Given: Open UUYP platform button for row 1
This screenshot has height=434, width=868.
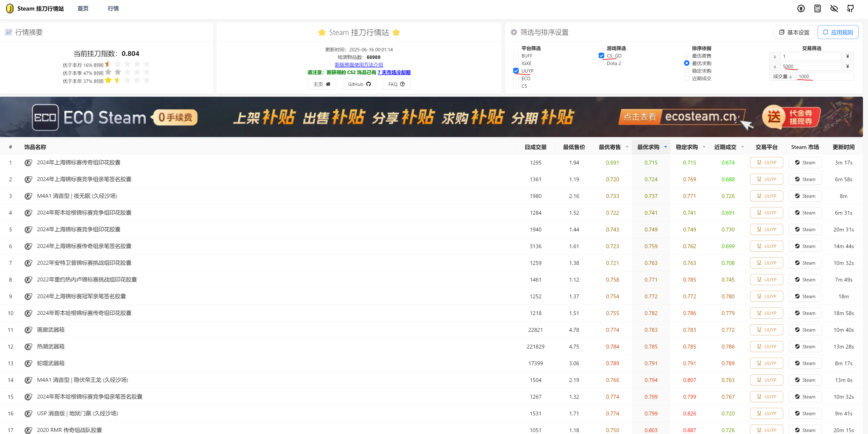Looking at the screenshot, I should pyautogui.click(x=766, y=162).
